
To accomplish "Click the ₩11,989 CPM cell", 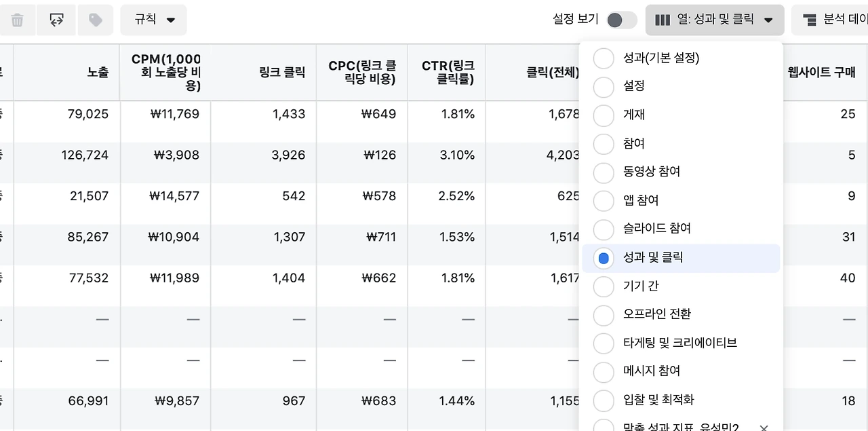I will (x=175, y=278).
